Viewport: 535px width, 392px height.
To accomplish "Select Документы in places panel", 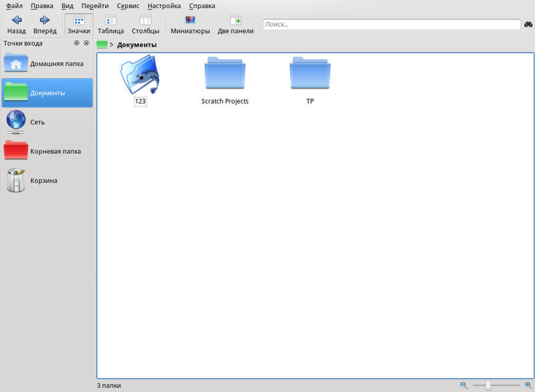I will [47, 93].
